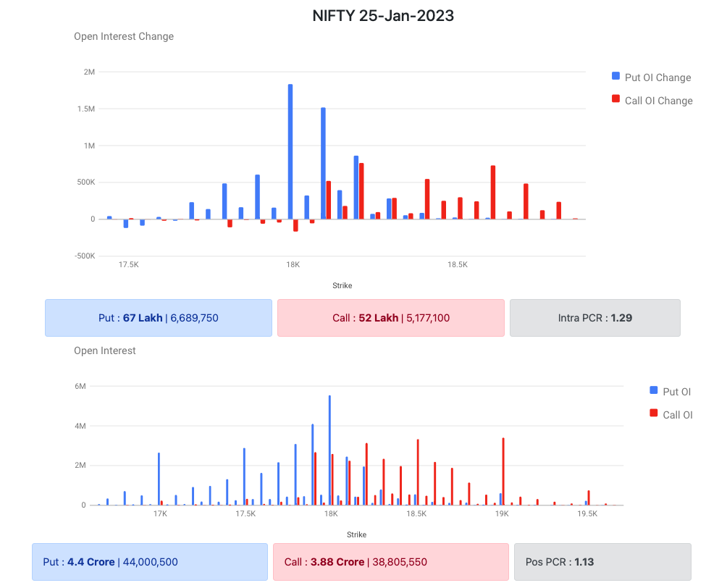Open the Put 4.4 Crore summary box
Screen dimensions: 727x588
tap(150, 562)
